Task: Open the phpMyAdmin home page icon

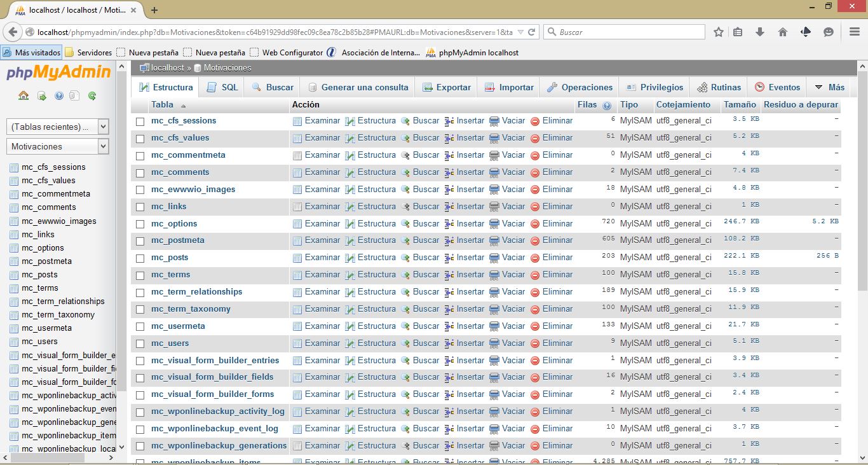Action: 24,95
